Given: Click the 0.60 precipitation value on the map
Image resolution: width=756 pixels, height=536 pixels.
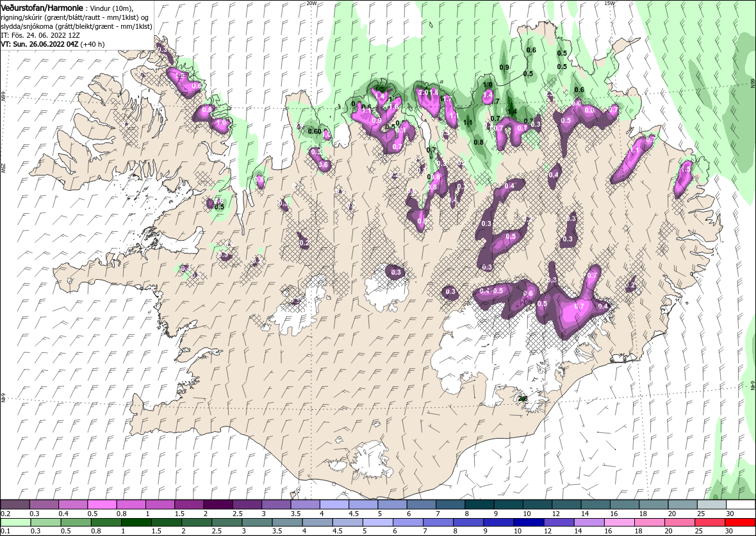Looking at the screenshot, I should point(315,131).
